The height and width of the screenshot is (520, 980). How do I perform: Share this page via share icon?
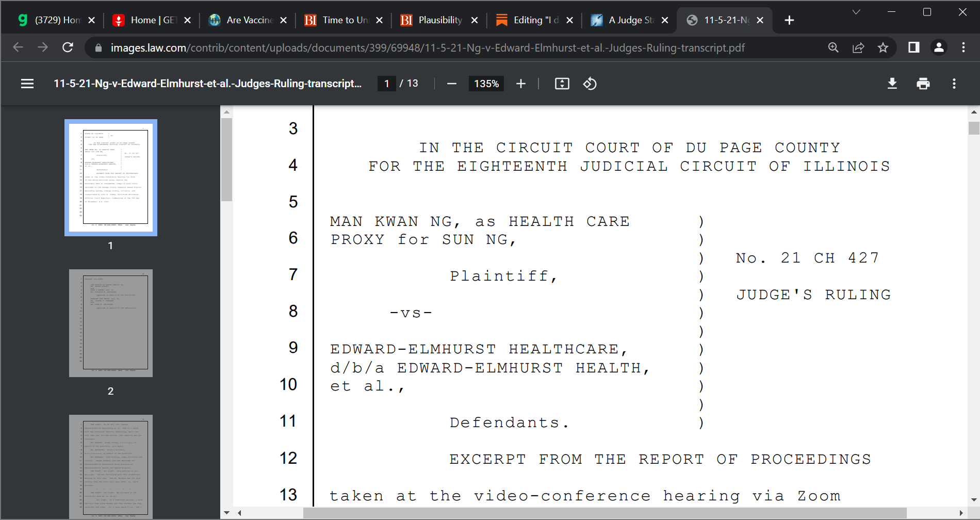[x=858, y=47]
